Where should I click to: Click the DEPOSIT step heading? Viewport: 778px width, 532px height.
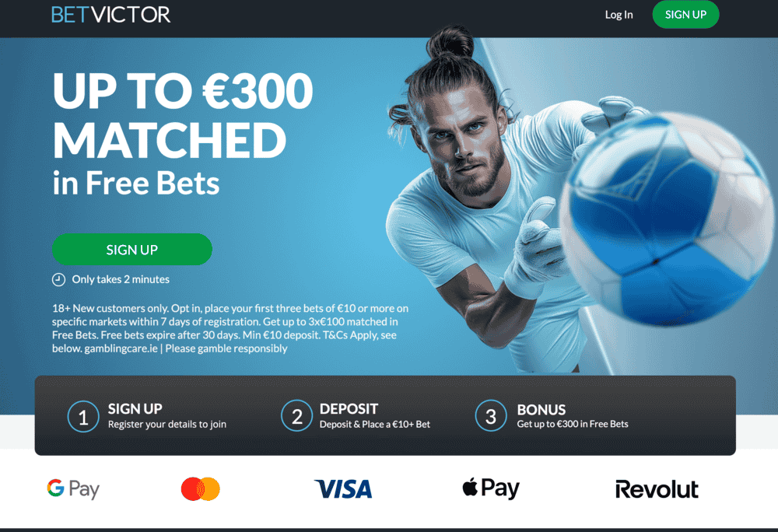pyautogui.click(x=349, y=409)
